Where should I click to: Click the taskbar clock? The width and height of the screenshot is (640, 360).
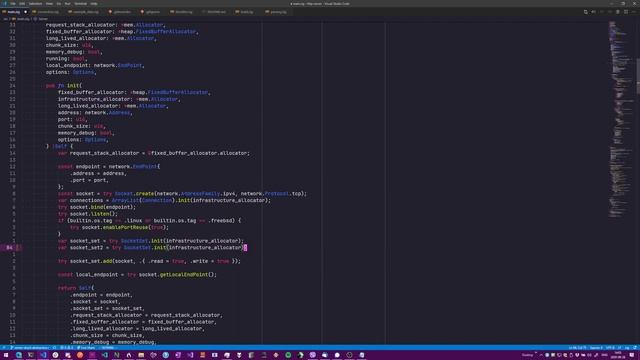pos(618,355)
